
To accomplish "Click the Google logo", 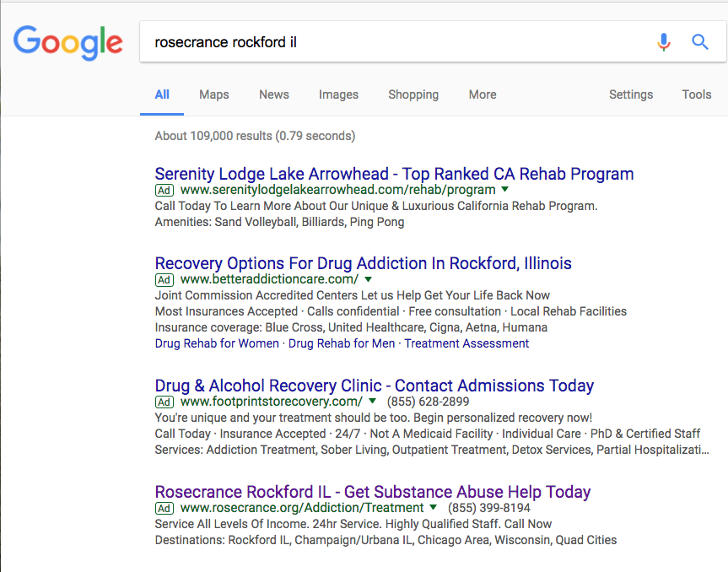I will tap(68, 43).
